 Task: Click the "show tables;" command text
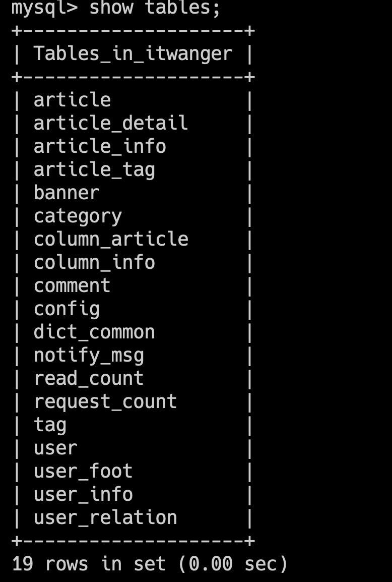point(155,8)
